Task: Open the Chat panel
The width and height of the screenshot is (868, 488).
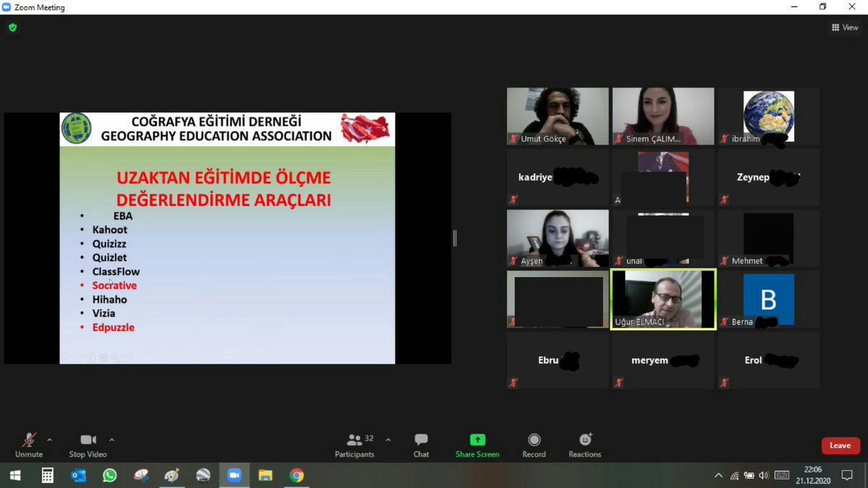Action: (421, 445)
